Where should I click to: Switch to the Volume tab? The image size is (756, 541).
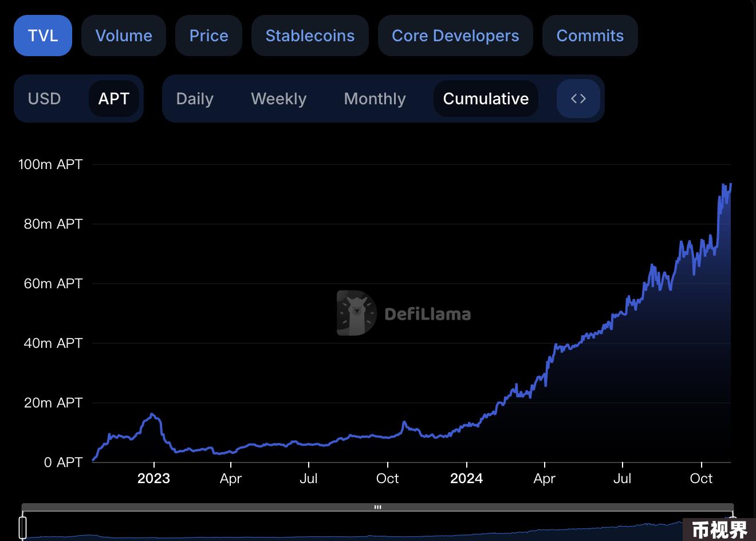pyautogui.click(x=124, y=36)
